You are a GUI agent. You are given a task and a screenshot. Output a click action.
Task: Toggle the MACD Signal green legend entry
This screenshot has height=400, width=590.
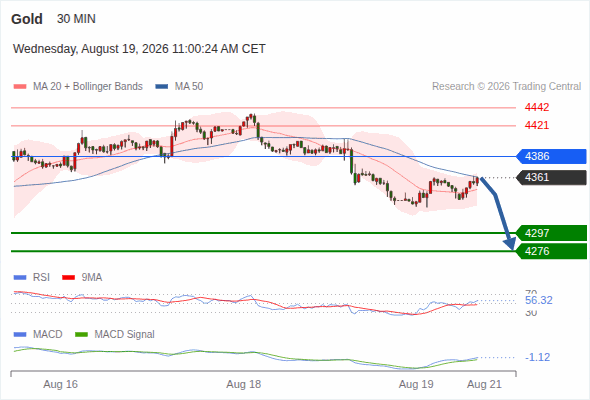[115, 334]
